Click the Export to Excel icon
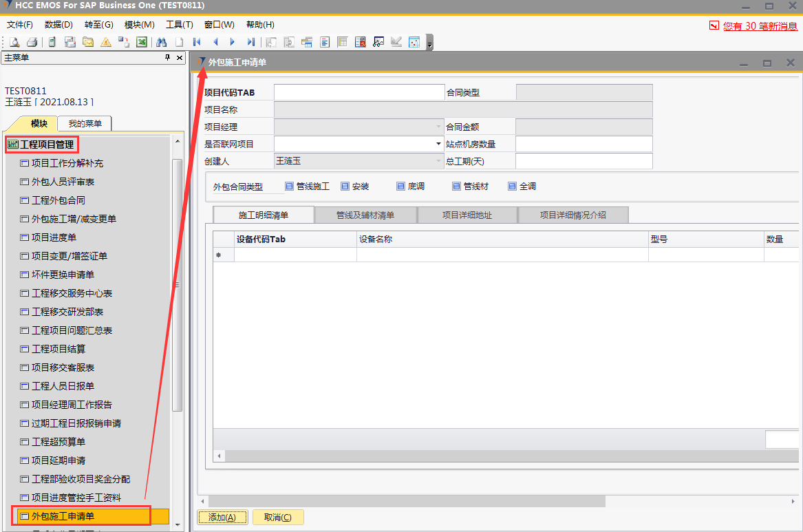Screen dimensions: 803x532 142,42
